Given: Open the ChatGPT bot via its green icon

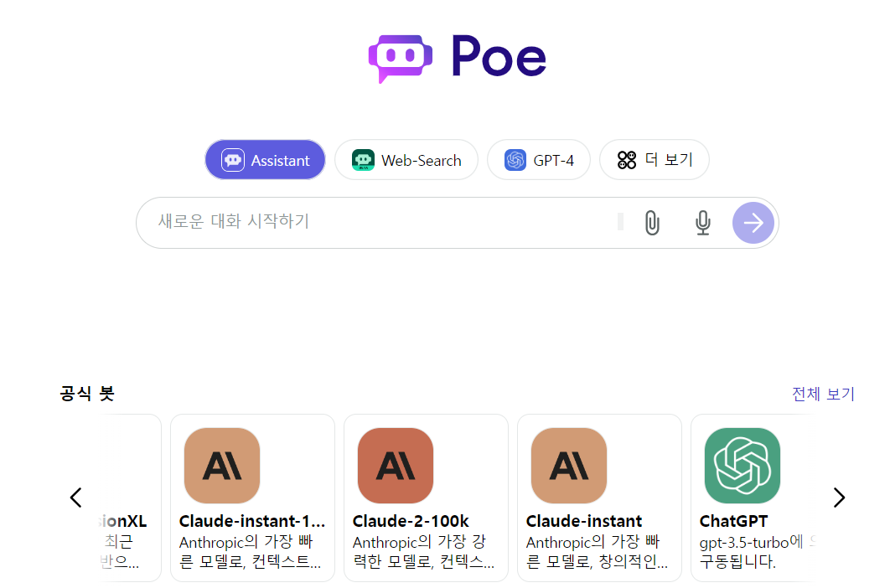Looking at the screenshot, I should point(742,466).
